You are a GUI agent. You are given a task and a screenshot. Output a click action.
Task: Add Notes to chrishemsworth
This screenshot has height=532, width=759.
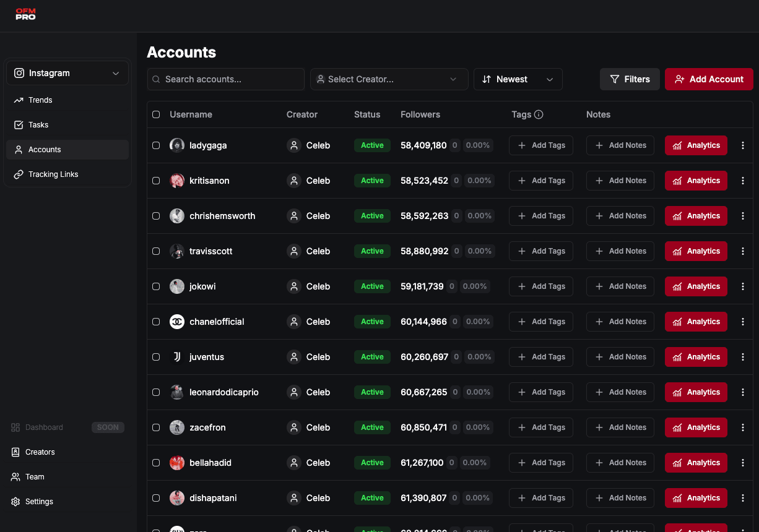(x=620, y=216)
